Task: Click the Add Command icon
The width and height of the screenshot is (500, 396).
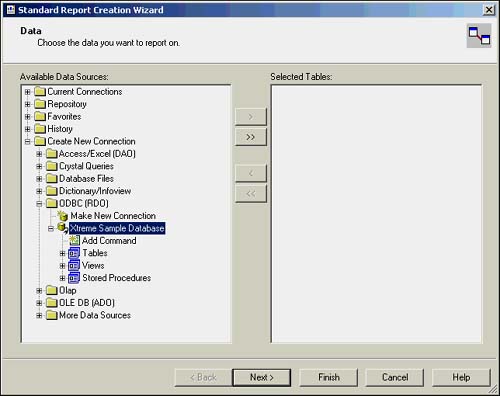Action: (x=74, y=240)
